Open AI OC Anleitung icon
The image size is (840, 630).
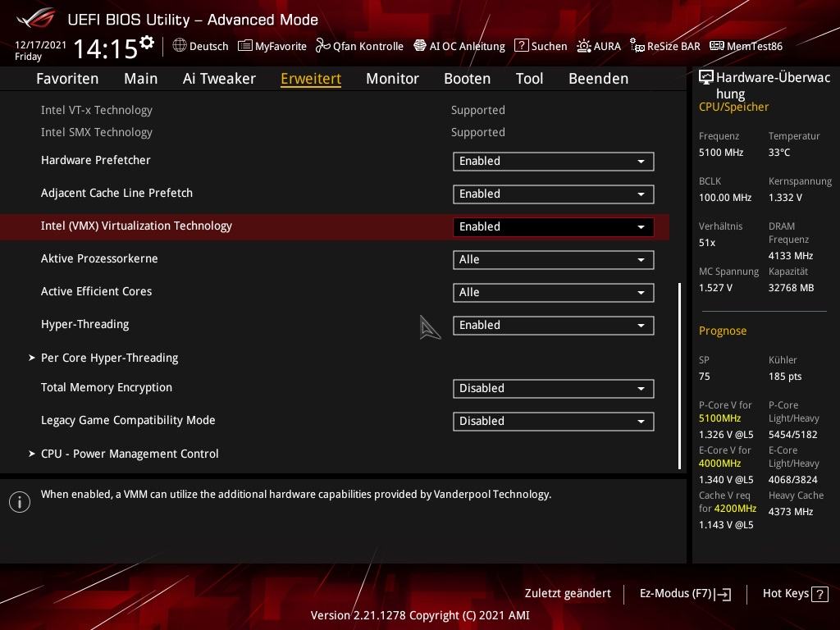tap(420, 46)
